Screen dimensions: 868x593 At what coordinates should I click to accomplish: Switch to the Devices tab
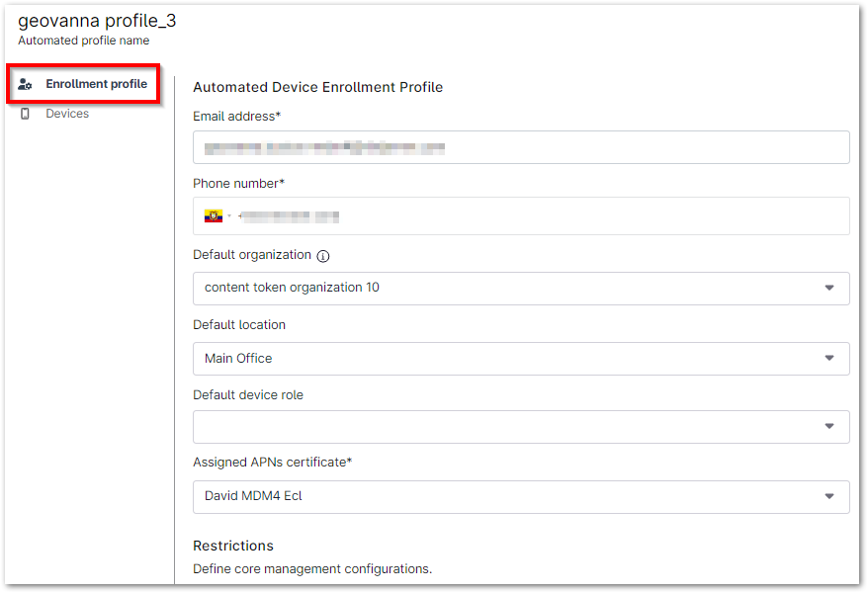[66, 113]
